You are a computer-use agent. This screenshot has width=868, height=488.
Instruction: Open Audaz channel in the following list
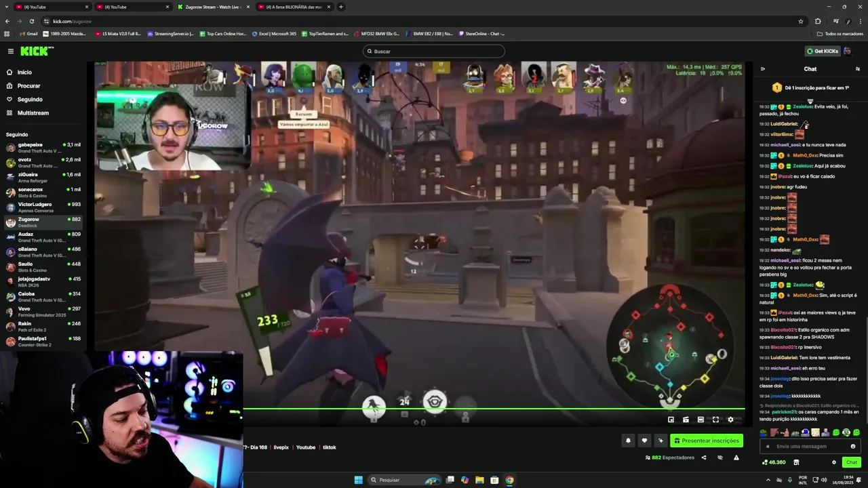coord(43,237)
